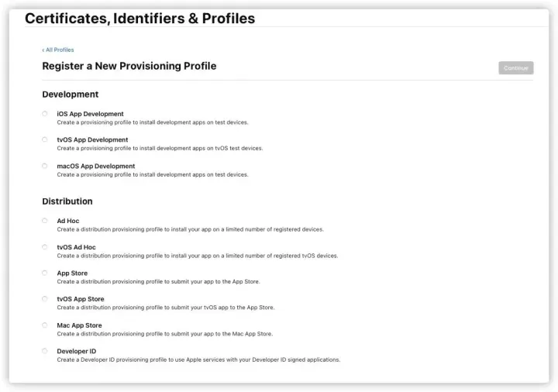
Task: Click the App Store option label
Action: click(72, 273)
